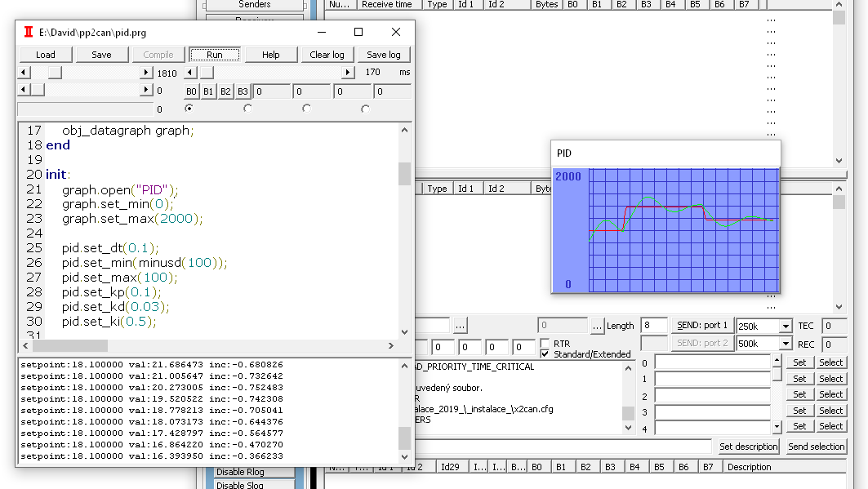Click the 1810 slider thumb

[x=55, y=73]
